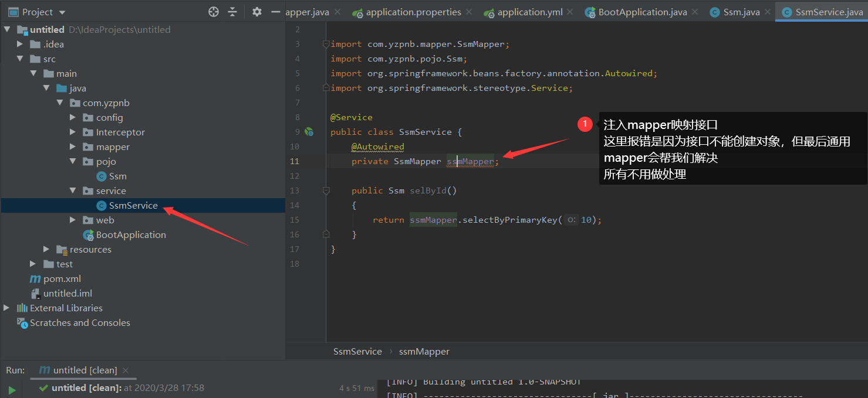This screenshot has width=868, height=398.
Task: Fold selById method at line 13
Action: [x=326, y=191]
